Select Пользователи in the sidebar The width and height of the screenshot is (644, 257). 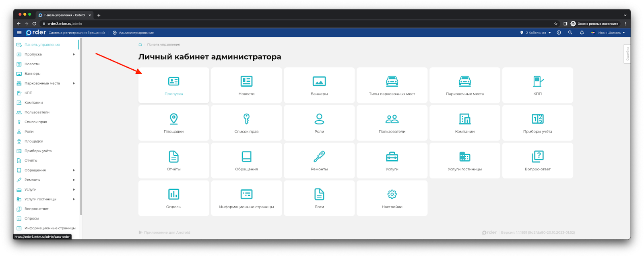(37, 112)
